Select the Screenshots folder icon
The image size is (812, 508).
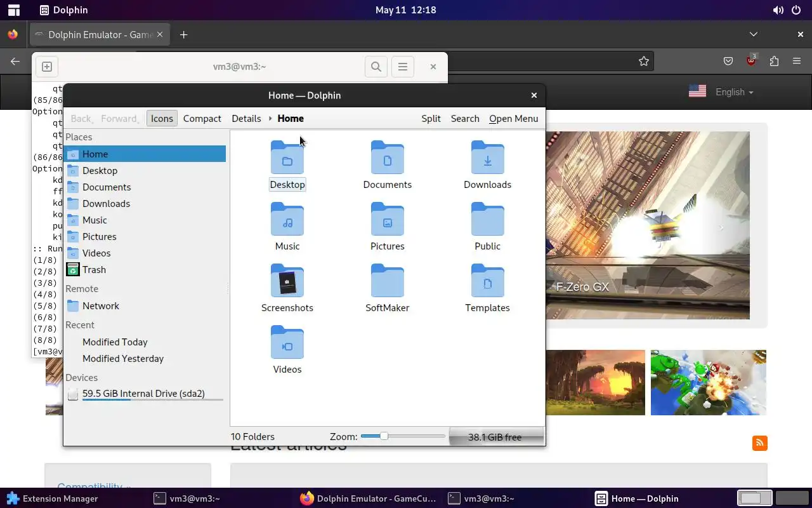pyautogui.click(x=287, y=281)
